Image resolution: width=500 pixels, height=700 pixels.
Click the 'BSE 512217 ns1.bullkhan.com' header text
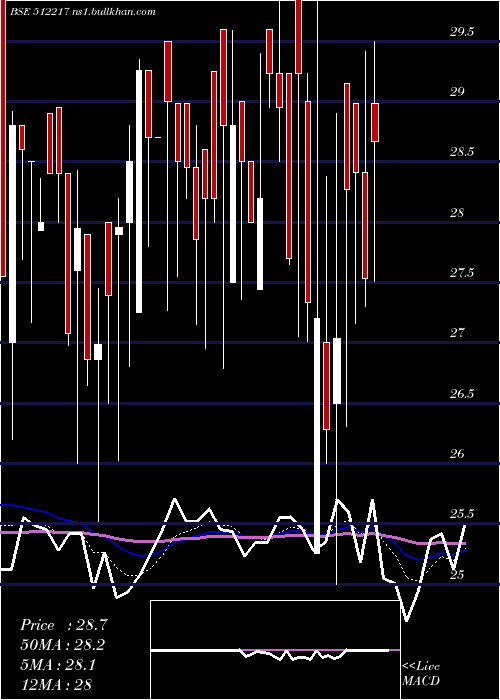coord(83,12)
